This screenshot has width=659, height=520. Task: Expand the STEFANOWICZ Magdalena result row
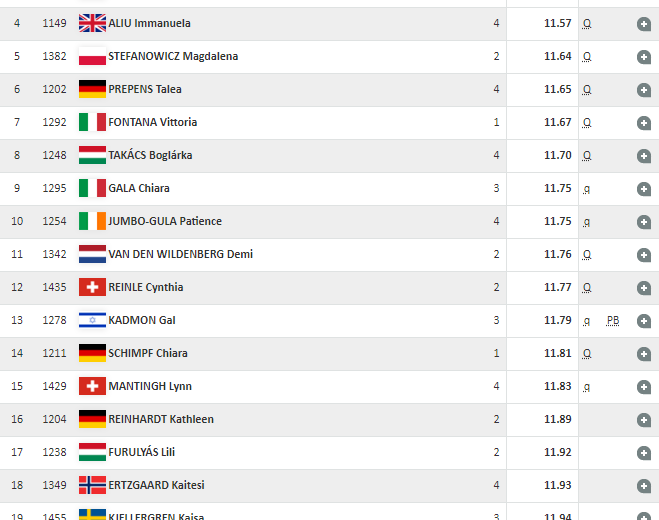[x=643, y=56]
